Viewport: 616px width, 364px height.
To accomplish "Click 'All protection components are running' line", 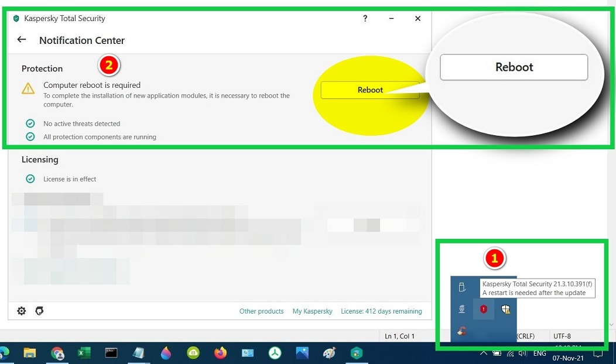I will (x=100, y=137).
